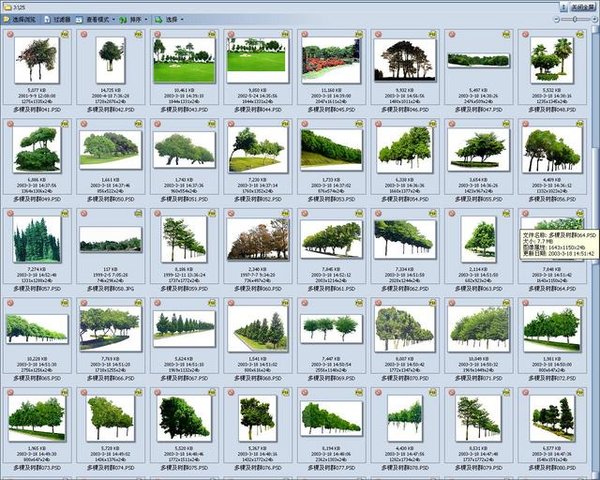Select the golf green thumbnail 044.PSD
Viewport: 600px width, 480px height.
pyautogui.click(x=258, y=60)
